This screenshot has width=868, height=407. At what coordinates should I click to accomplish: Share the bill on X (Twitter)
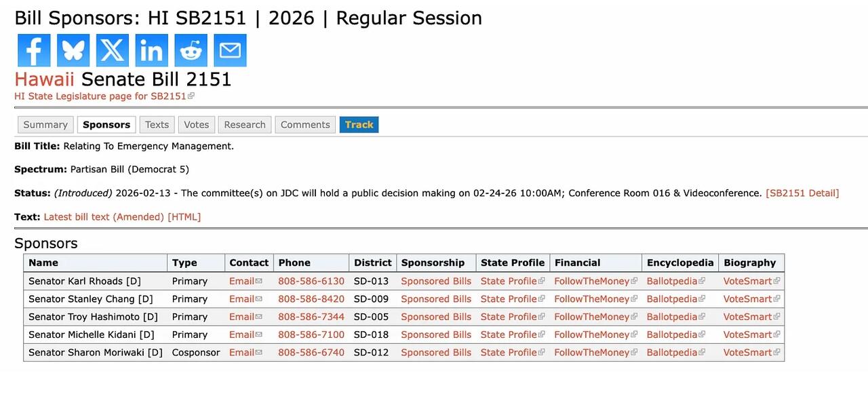point(113,50)
